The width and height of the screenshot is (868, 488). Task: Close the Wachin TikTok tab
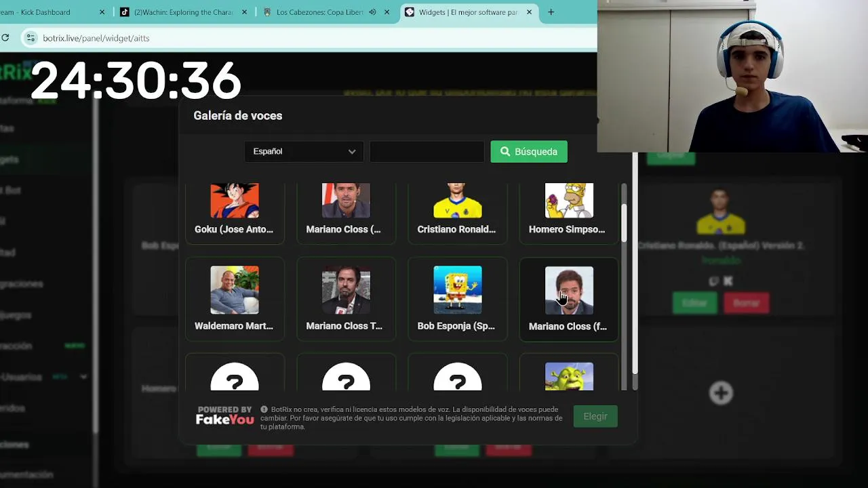pos(245,12)
